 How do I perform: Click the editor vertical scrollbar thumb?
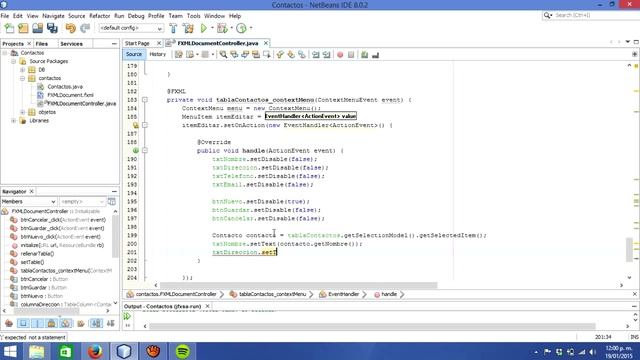pos(629,249)
